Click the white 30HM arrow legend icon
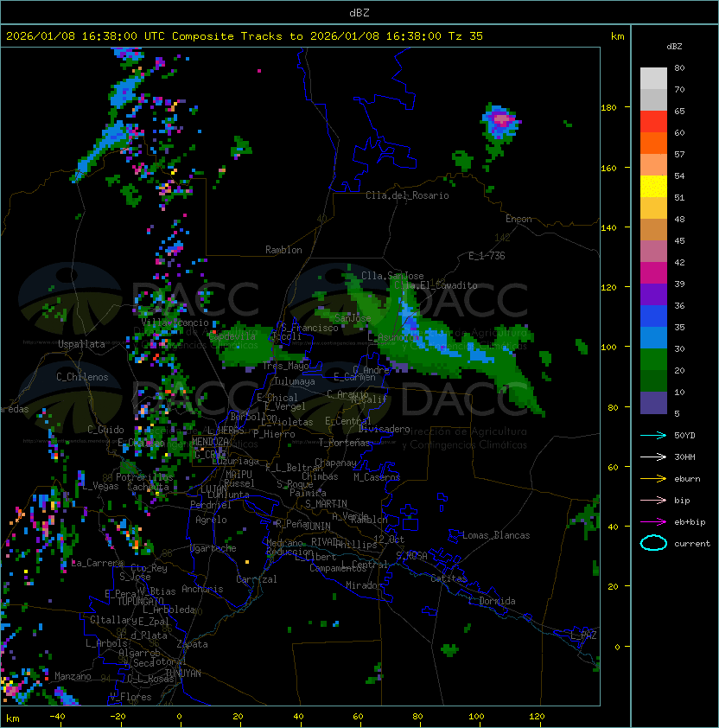 click(x=653, y=457)
